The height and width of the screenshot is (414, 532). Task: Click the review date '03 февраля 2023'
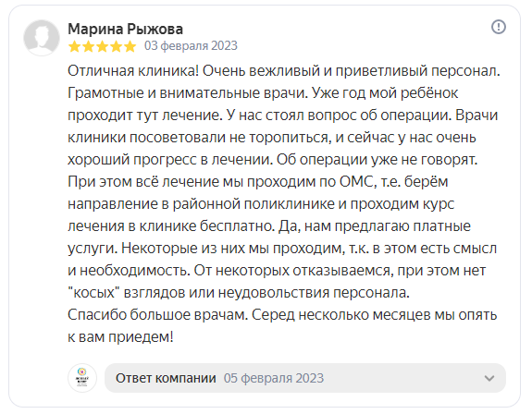click(x=191, y=45)
